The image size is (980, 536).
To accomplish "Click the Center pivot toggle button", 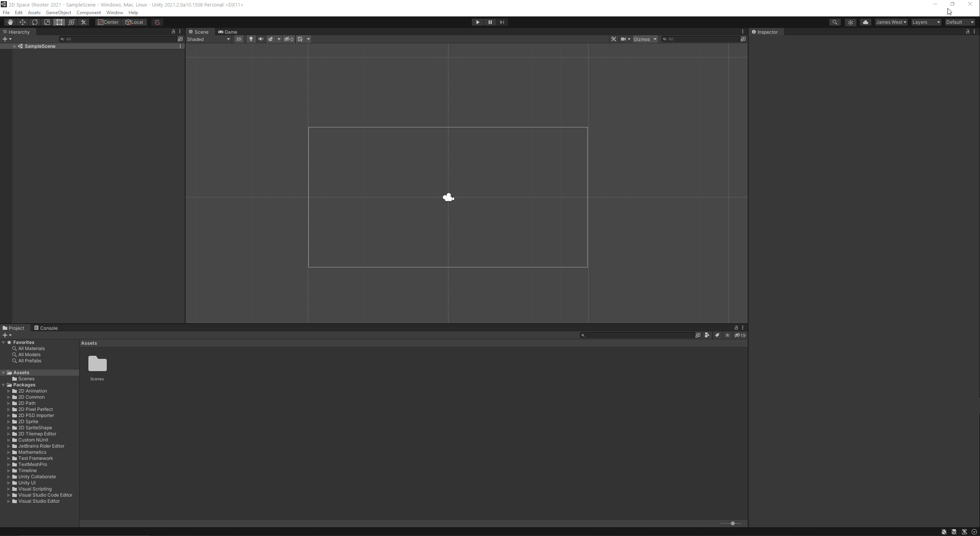I will (108, 22).
